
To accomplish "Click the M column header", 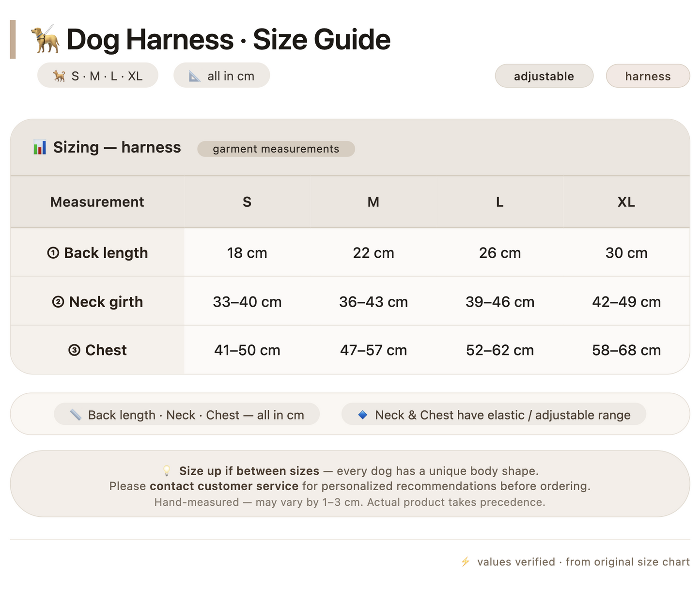I will point(373,202).
